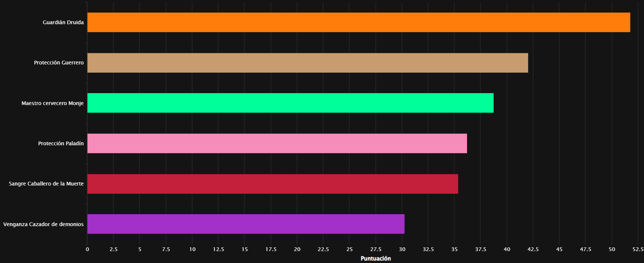Click the 40 tick label on x-axis

[x=507, y=249]
